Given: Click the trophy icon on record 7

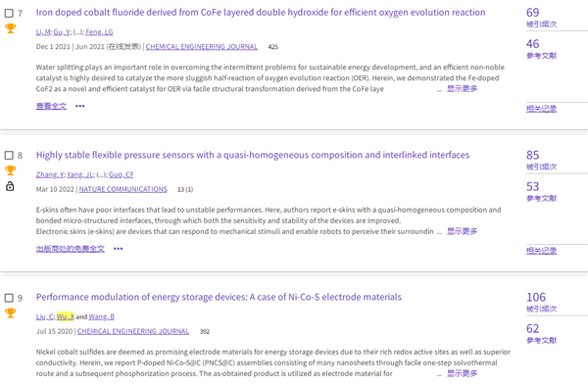Looking at the screenshot, I should click(11, 28).
